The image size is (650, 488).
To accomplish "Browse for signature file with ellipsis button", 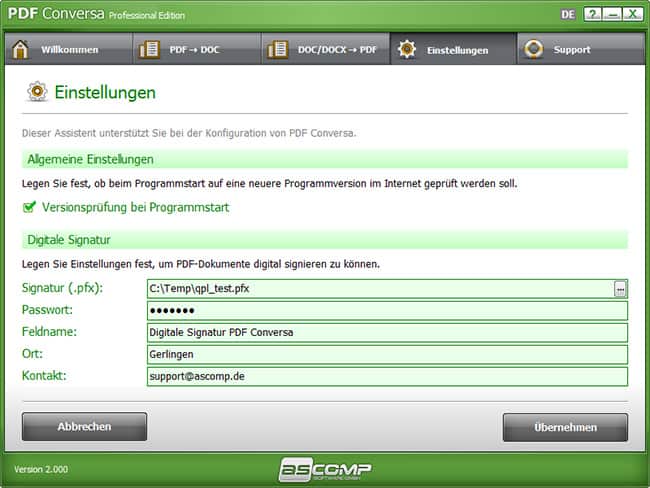I will (x=620, y=289).
